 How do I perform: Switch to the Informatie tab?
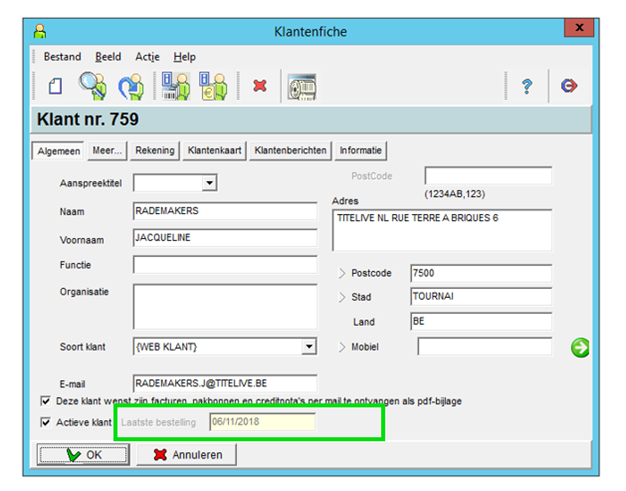361,150
